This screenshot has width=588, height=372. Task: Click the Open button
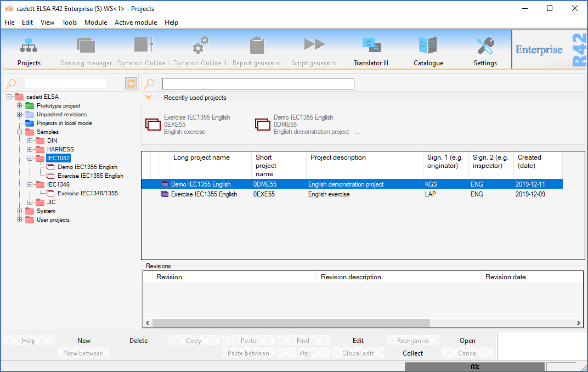[467, 341]
